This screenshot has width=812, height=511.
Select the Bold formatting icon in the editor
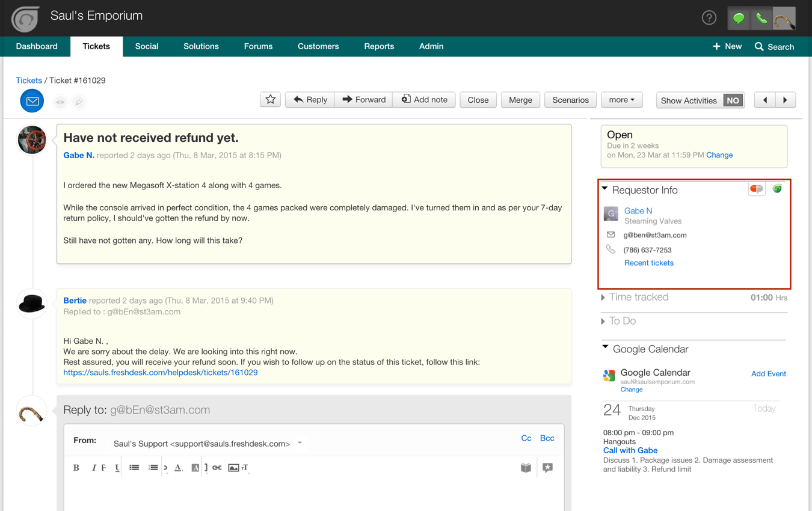[76, 467]
